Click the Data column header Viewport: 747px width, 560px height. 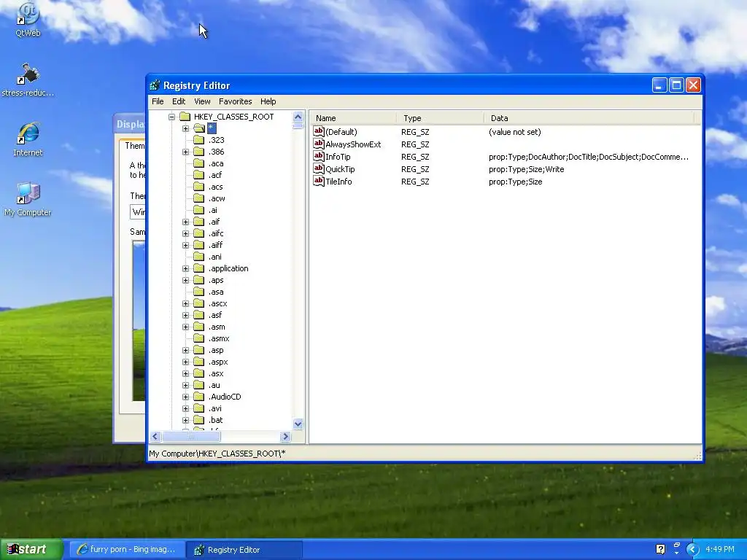click(589, 118)
